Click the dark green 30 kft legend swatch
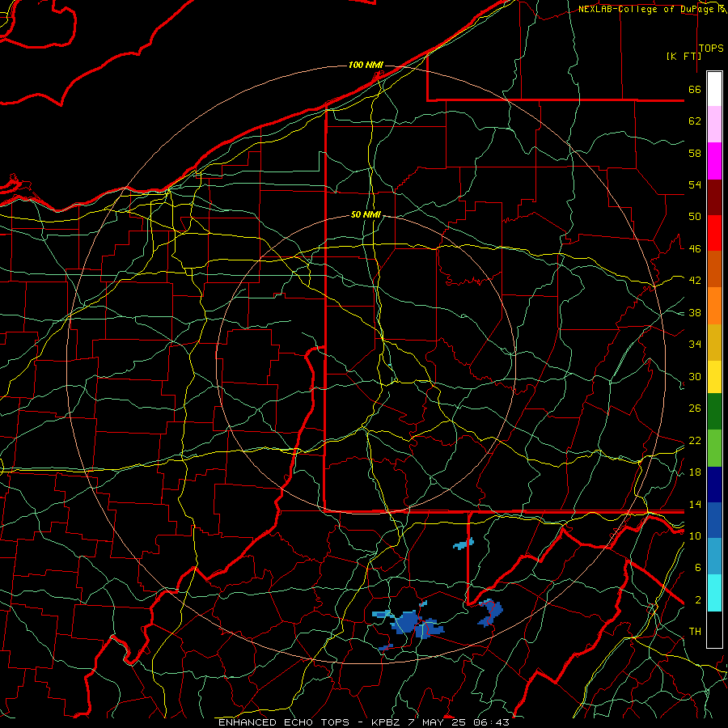This screenshot has width=728, height=728. [714, 411]
